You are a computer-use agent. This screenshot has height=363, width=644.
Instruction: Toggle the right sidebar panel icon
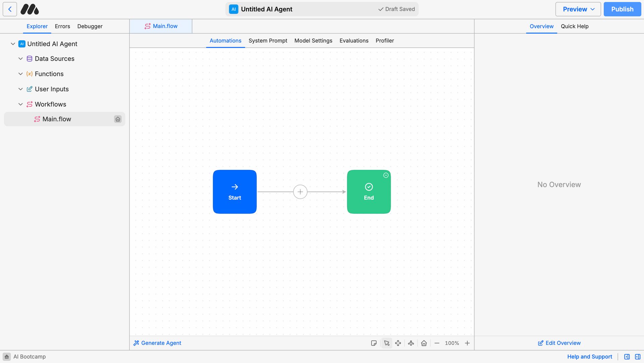click(x=638, y=357)
